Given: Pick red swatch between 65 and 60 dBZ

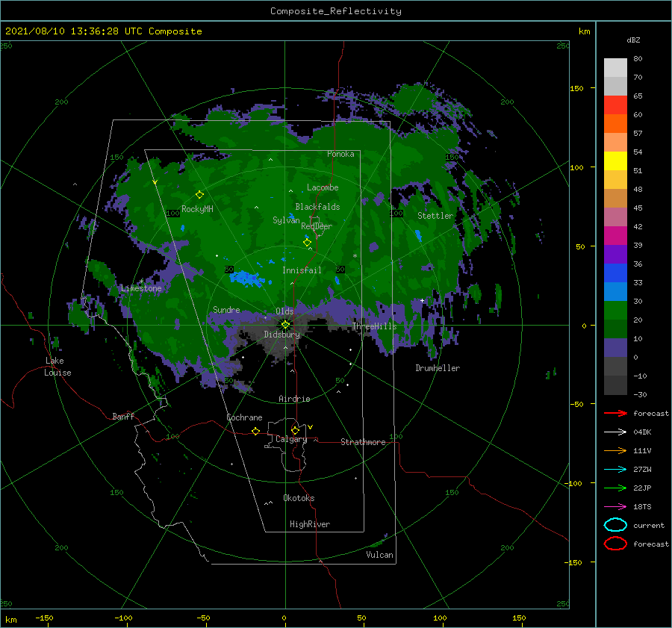Looking at the screenshot, I should point(615,105).
